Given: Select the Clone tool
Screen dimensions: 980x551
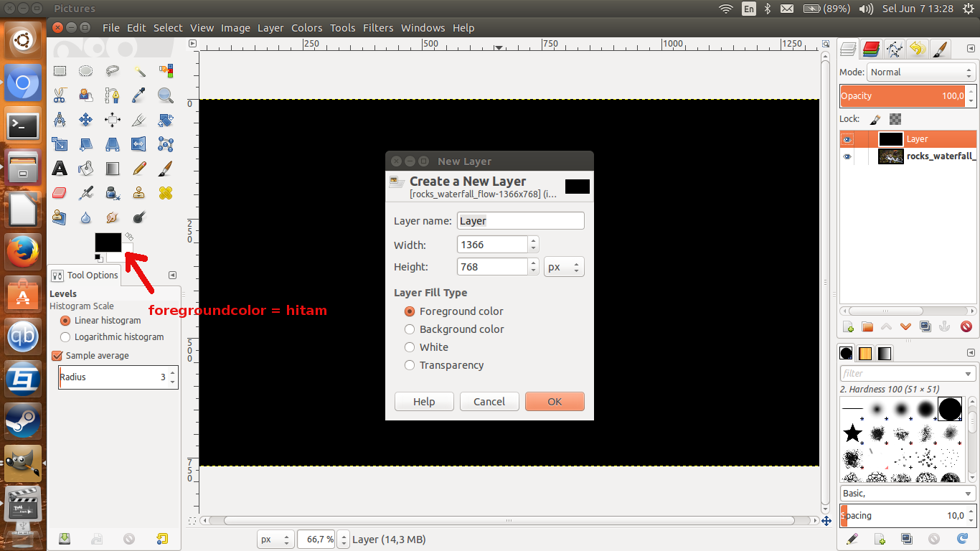Looking at the screenshot, I should coord(138,192).
